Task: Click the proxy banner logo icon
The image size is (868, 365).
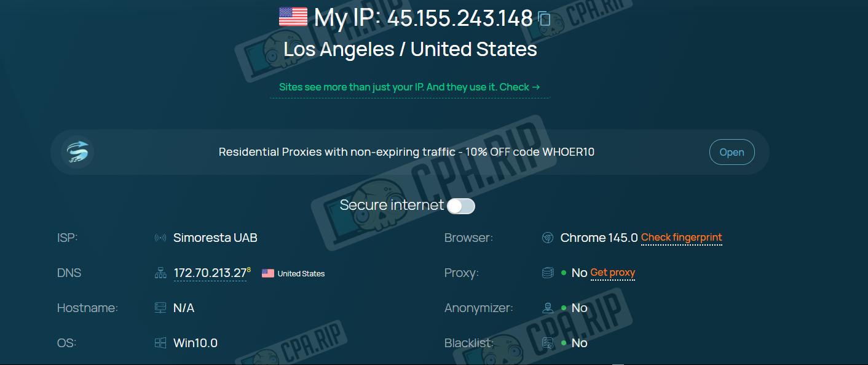Action: 78,151
